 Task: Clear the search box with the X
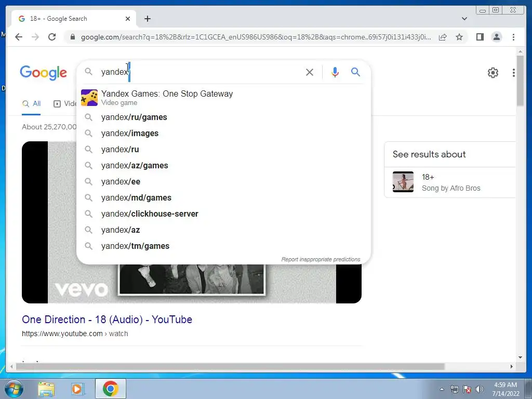310,72
